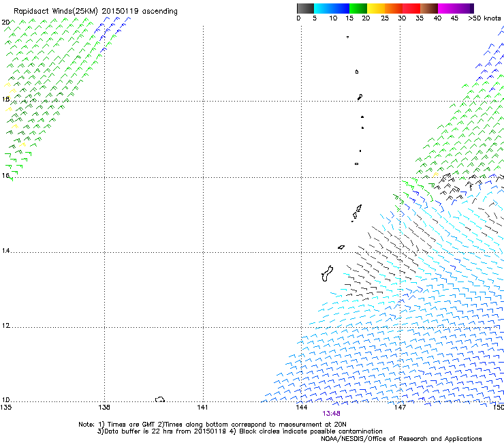Click the green 15-20 knots legend segment
Screen dimensions: 504x443
358,8
